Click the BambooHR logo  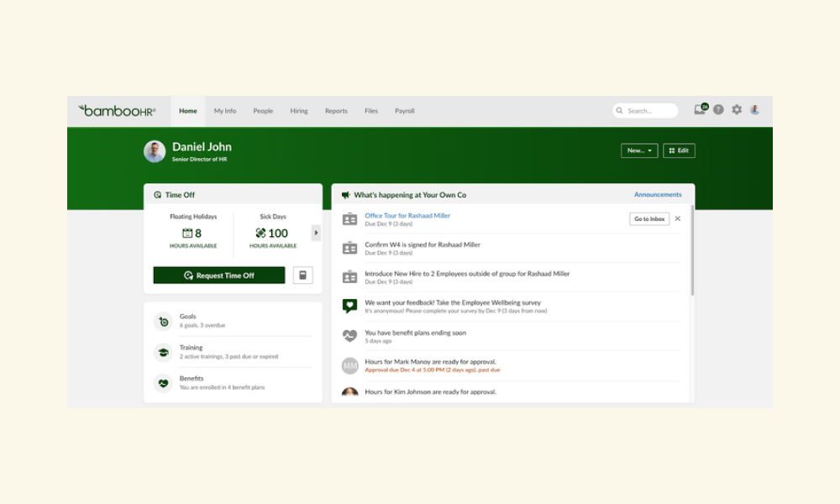pos(117,111)
